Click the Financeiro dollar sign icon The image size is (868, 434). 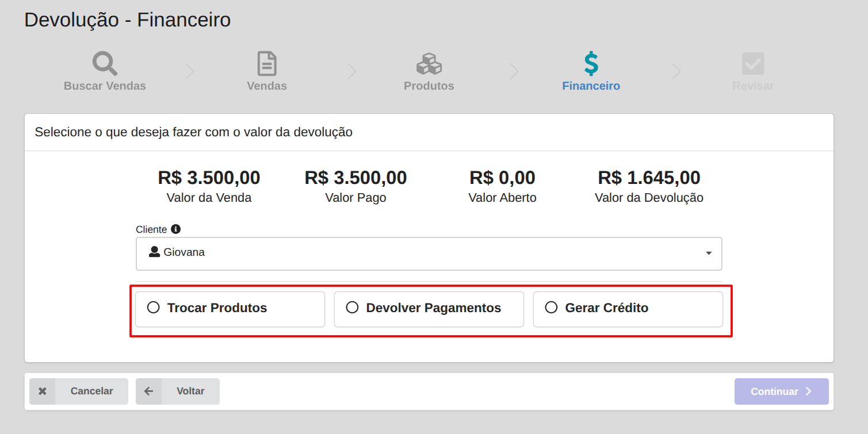(591, 64)
